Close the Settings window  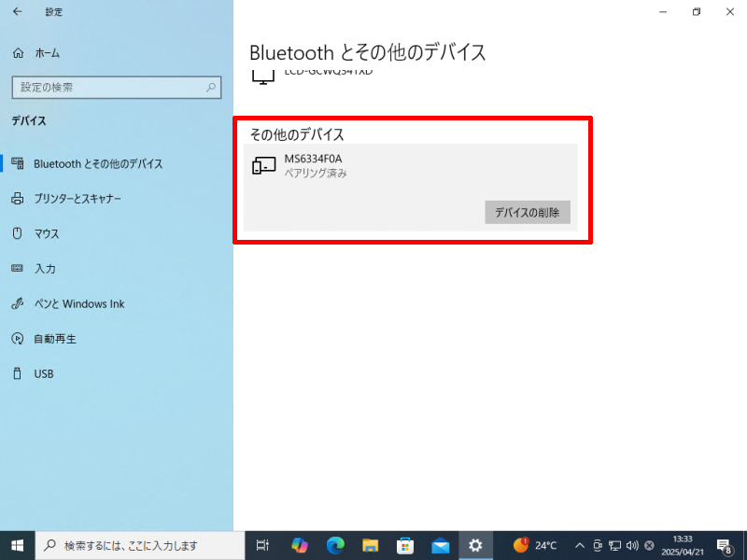[x=730, y=12]
